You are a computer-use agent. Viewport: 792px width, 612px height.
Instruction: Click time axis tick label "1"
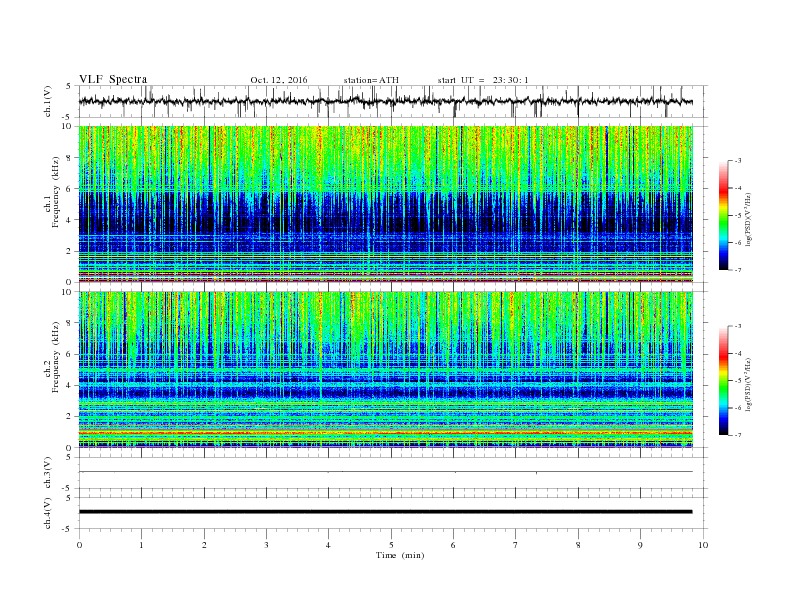(x=141, y=545)
